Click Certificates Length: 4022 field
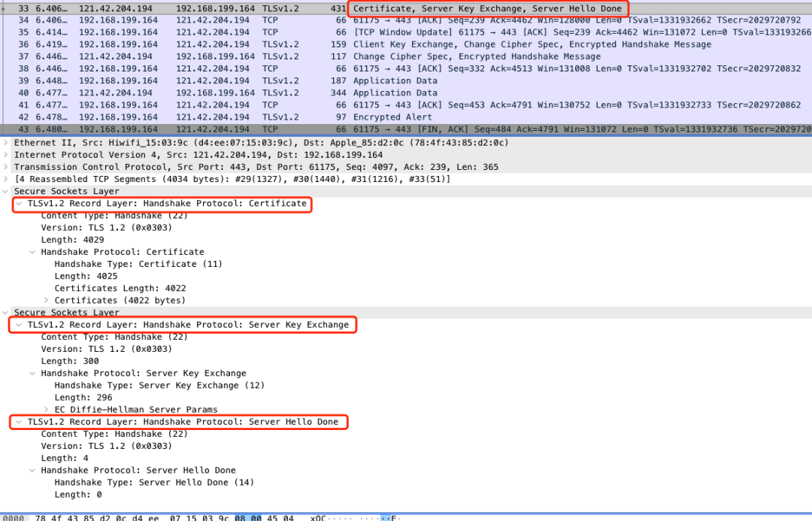 tap(120, 289)
